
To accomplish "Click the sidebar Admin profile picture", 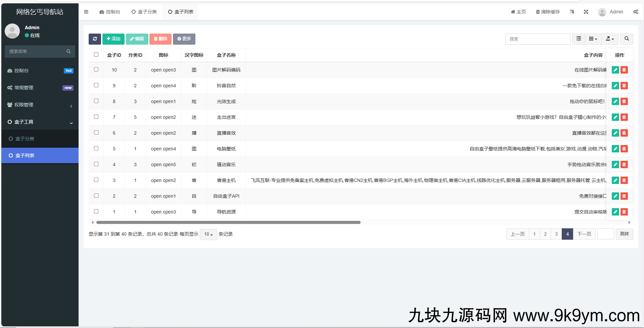I will pos(12,31).
